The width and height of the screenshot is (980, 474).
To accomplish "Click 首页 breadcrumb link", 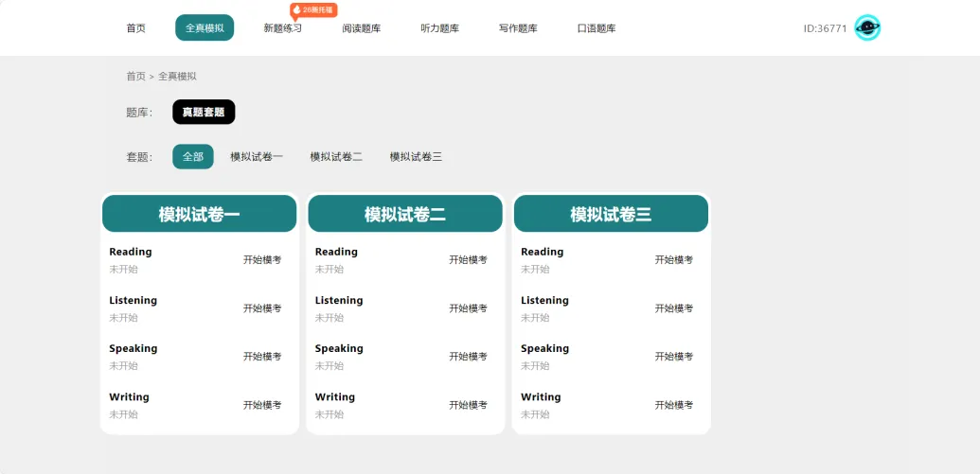I will [x=135, y=77].
